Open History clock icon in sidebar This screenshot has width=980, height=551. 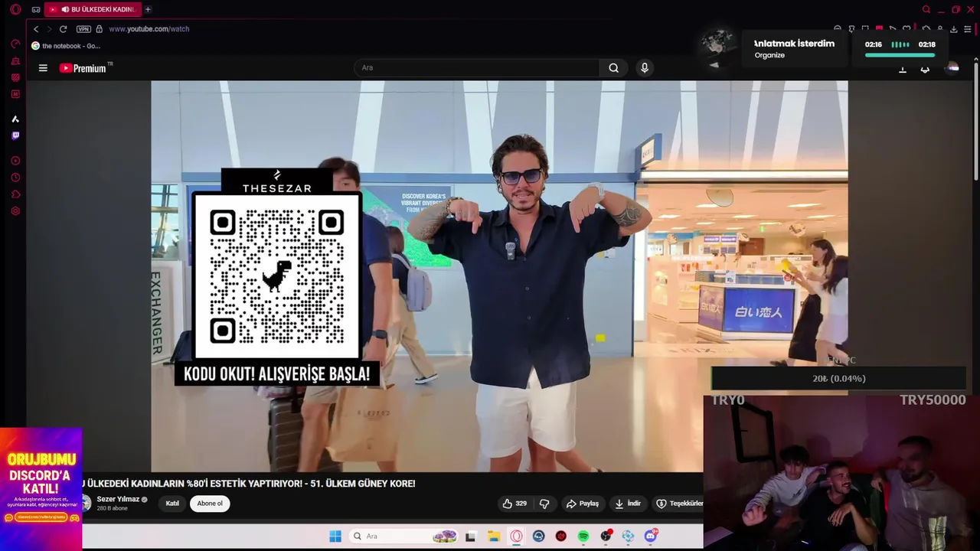(x=15, y=178)
